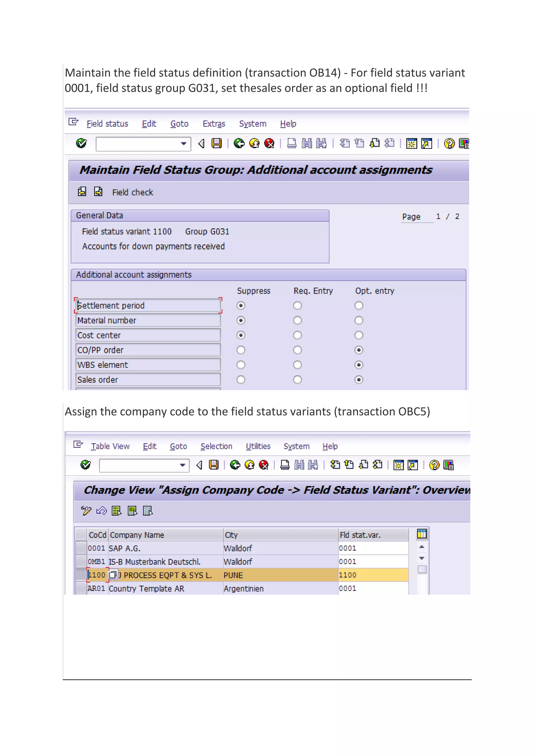This screenshot has width=535, height=756.
Task: Select Req. Entry for Material number
Action: (x=298, y=320)
